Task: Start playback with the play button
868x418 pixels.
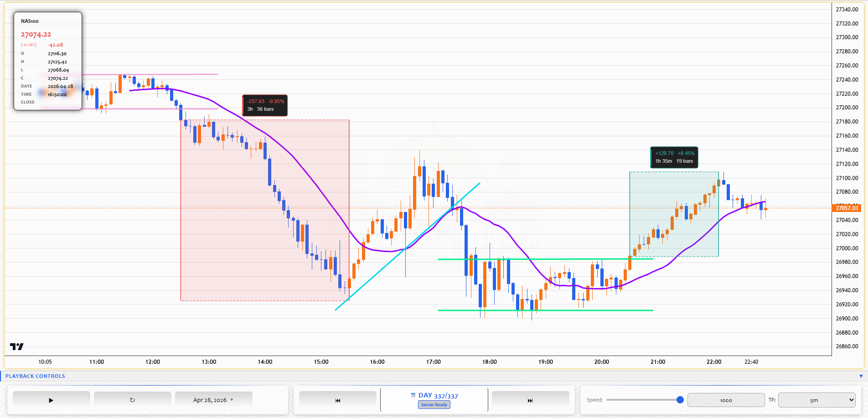Action: (x=51, y=400)
